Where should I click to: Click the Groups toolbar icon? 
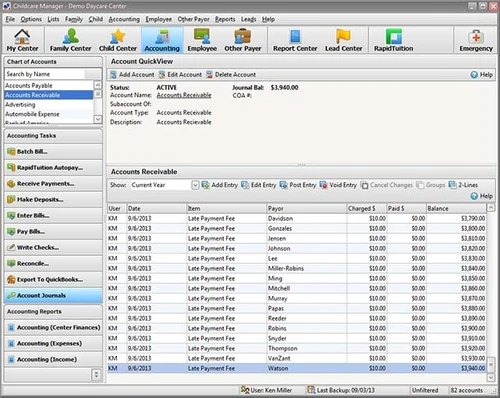(x=420, y=185)
